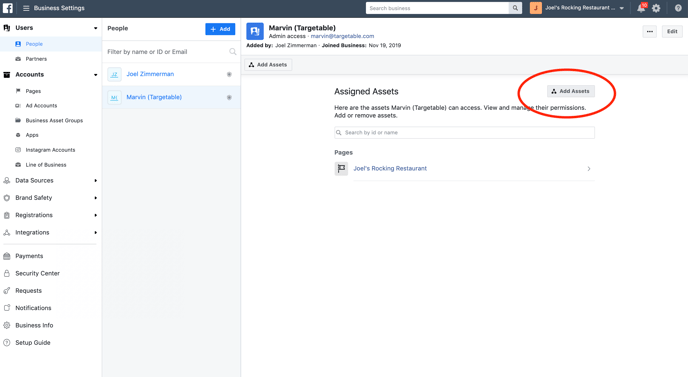Click the Requests key icon
The width and height of the screenshot is (688, 377).
[7, 291]
